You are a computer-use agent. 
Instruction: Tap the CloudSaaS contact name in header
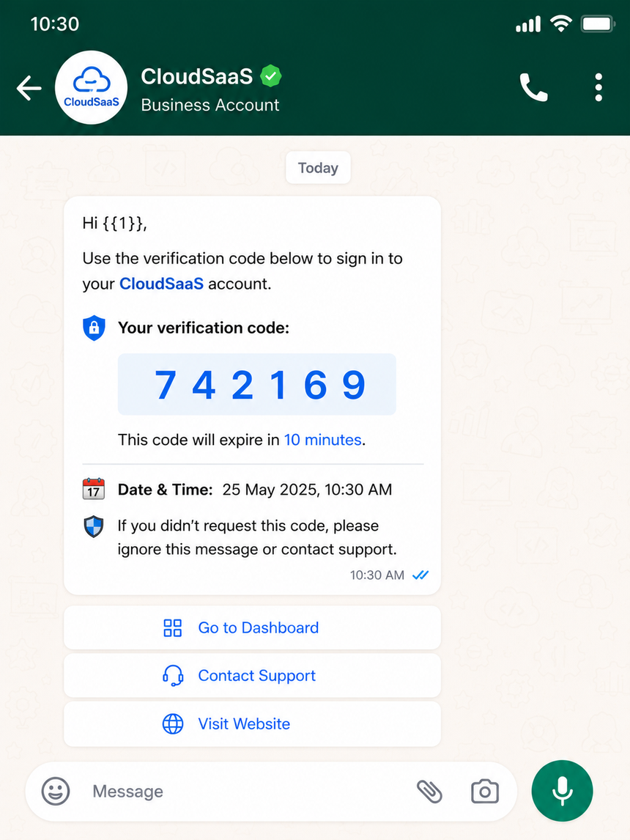[196, 77]
